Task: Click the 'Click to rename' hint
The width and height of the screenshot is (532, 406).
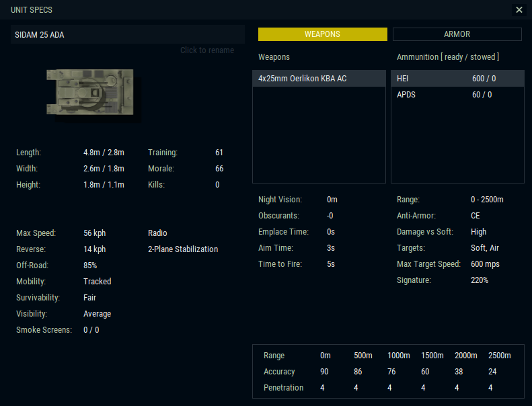Action: pos(207,50)
